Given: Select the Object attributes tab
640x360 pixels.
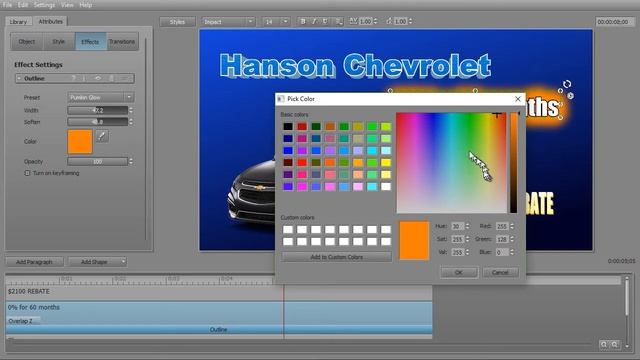Looking at the screenshot, I should [x=27, y=42].
